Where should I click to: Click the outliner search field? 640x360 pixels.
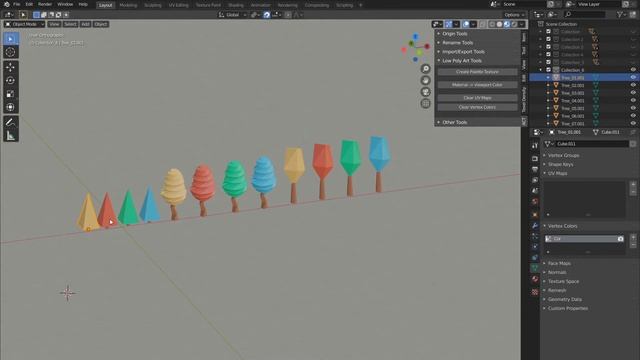click(x=584, y=15)
